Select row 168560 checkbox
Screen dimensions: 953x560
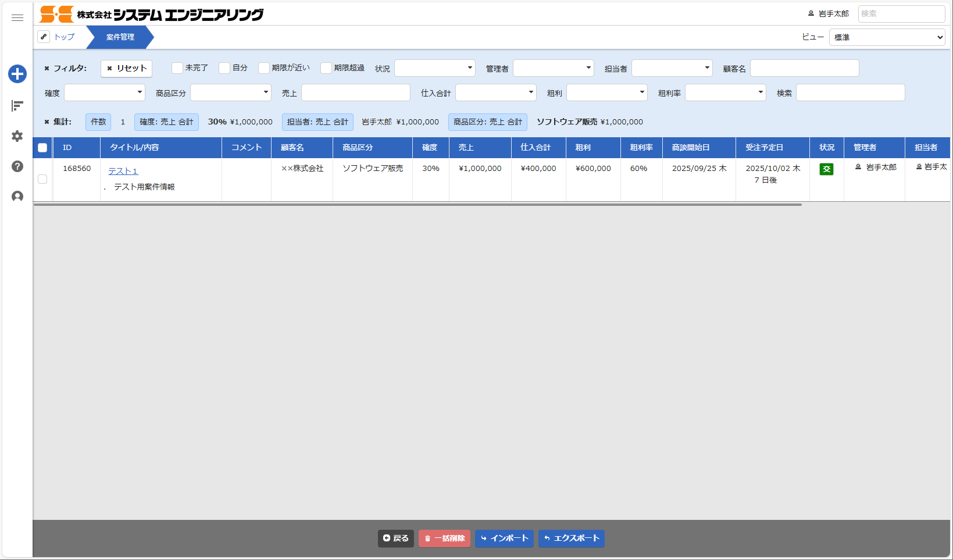click(x=42, y=179)
